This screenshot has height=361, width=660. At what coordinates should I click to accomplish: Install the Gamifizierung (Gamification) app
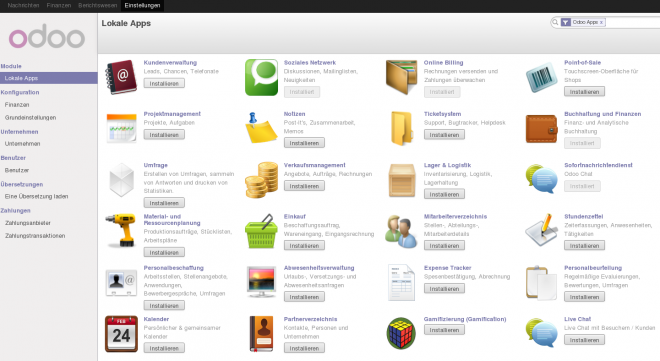click(444, 330)
